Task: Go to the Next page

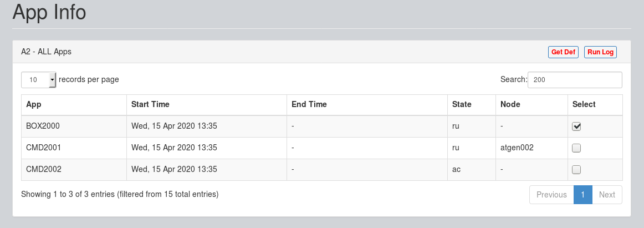Action: pyautogui.click(x=607, y=195)
